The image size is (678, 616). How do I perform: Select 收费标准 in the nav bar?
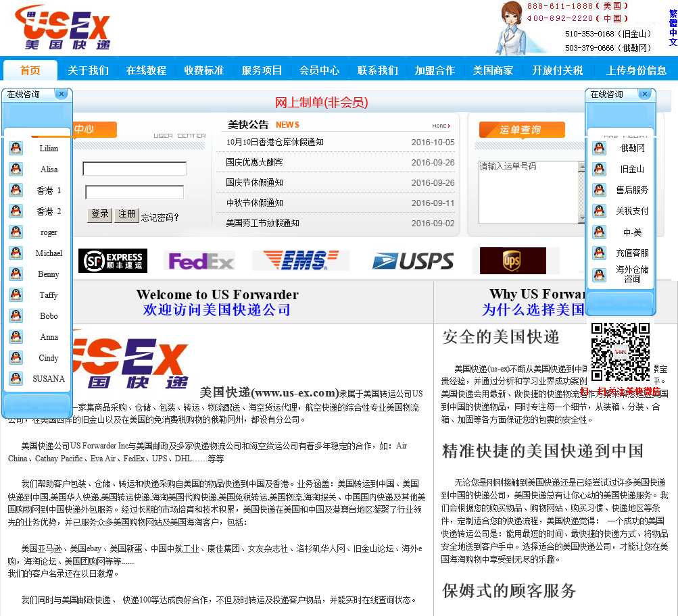coord(203,70)
